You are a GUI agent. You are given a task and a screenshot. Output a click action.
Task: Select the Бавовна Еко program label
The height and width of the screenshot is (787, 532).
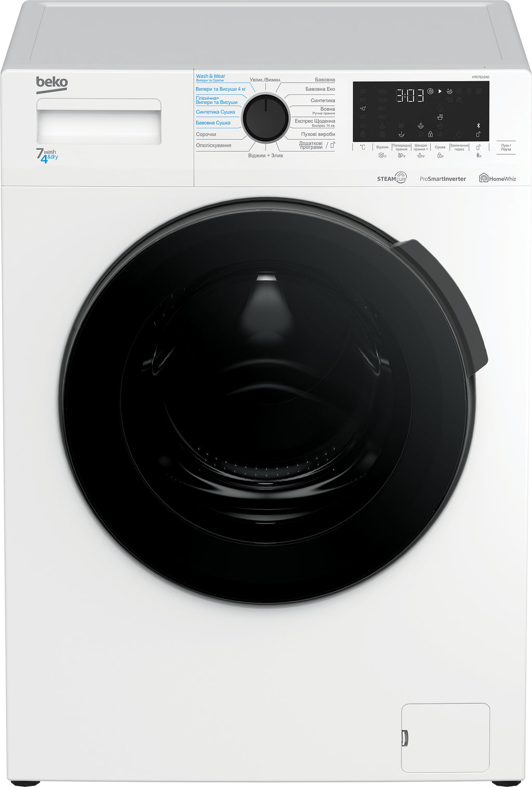[x=320, y=89]
